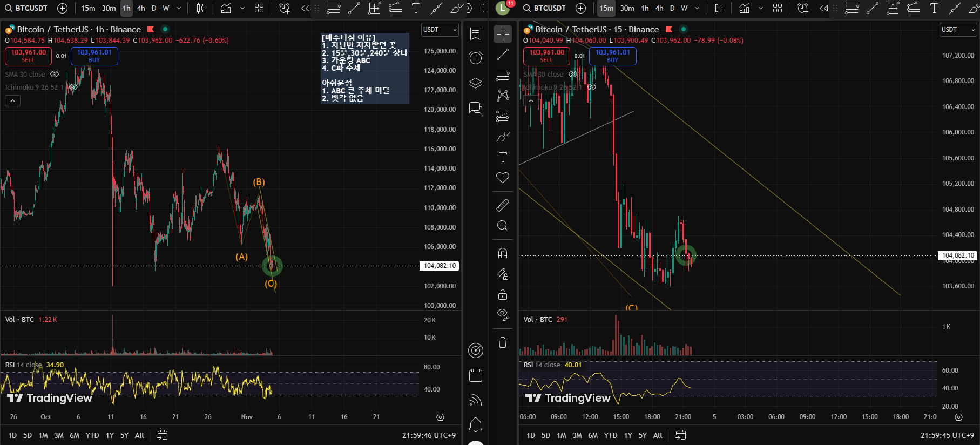Image resolution: width=980 pixels, height=445 pixels.
Task: Click YTD date range under right chart
Action: (x=611, y=435)
